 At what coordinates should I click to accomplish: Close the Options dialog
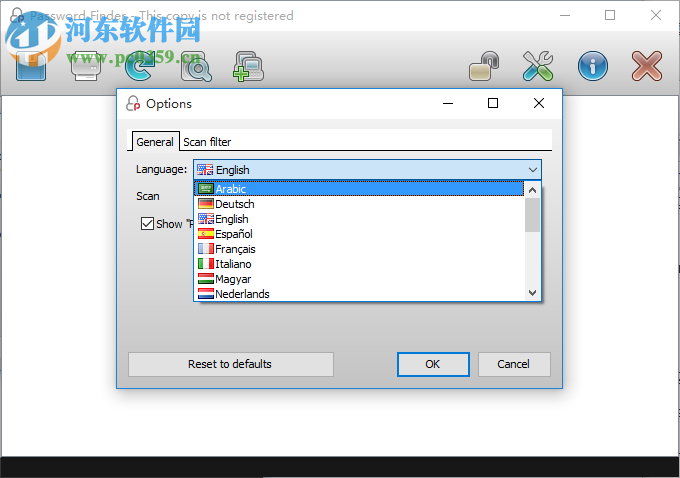pos(539,103)
